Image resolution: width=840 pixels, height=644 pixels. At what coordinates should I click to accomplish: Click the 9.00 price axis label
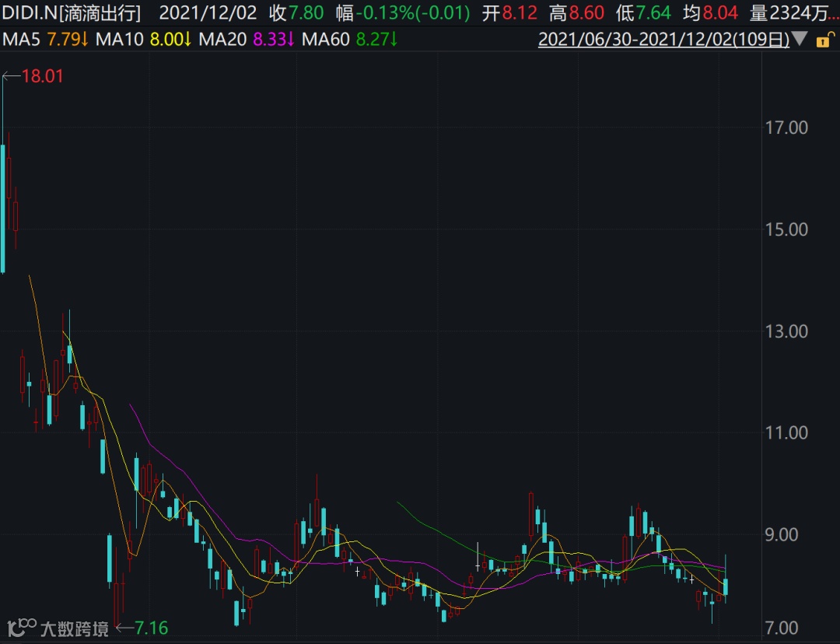point(782,534)
